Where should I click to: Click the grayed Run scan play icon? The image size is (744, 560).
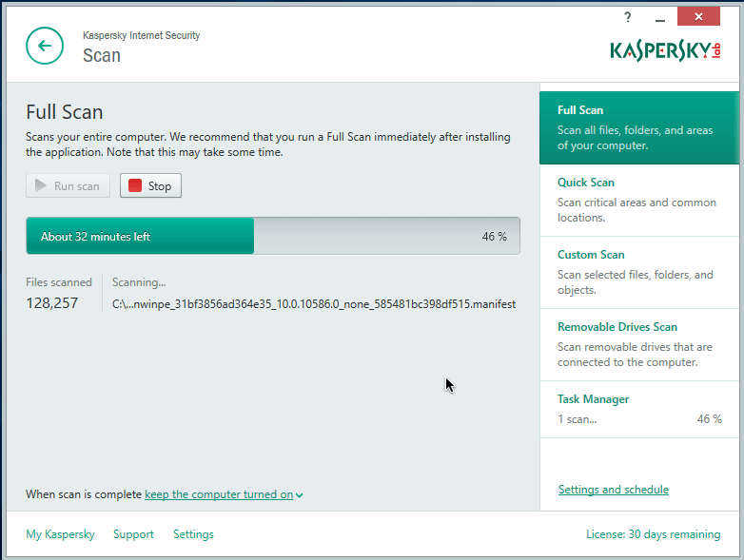41,186
